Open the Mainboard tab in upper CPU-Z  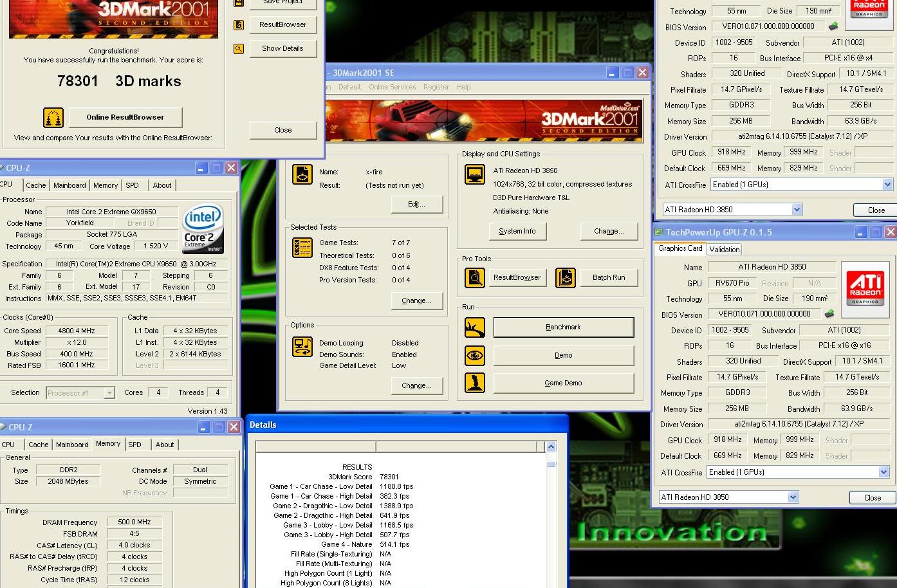point(69,185)
